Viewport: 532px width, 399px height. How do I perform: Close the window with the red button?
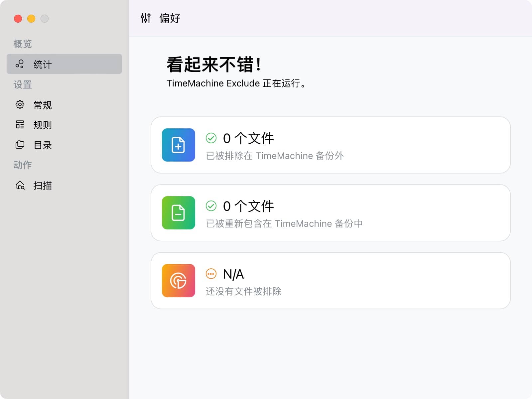(x=18, y=19)
